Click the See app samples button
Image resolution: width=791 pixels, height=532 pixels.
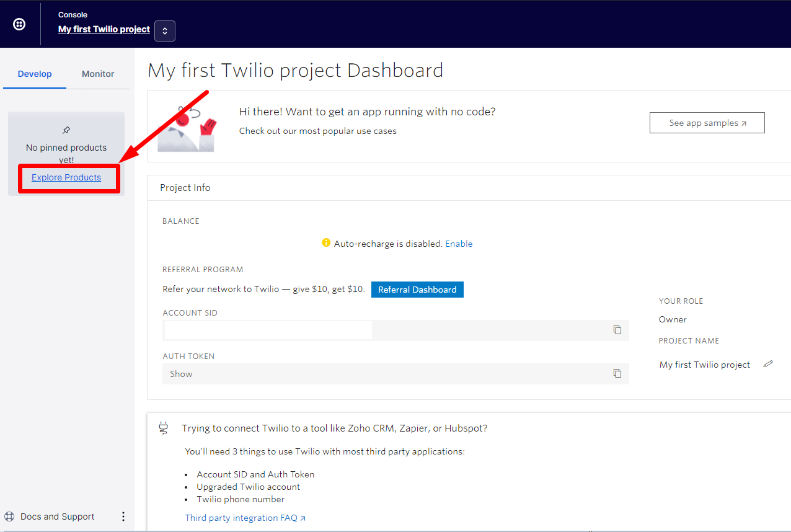point(707,123)
